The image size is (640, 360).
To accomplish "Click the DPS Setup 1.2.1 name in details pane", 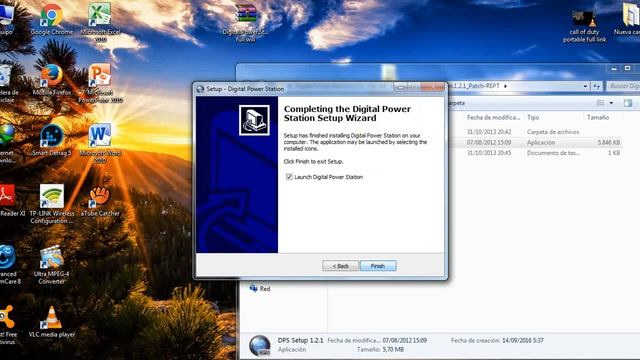I will pos(300,340).
